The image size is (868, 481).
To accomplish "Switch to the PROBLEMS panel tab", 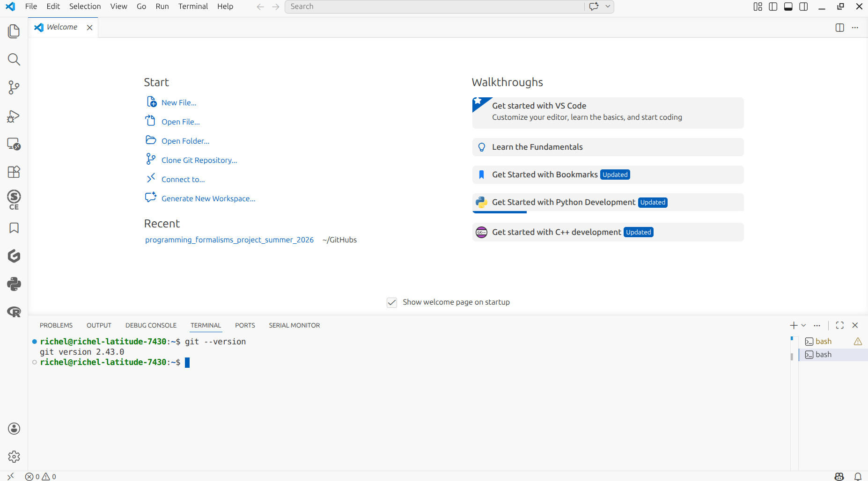I will (56, 326).
